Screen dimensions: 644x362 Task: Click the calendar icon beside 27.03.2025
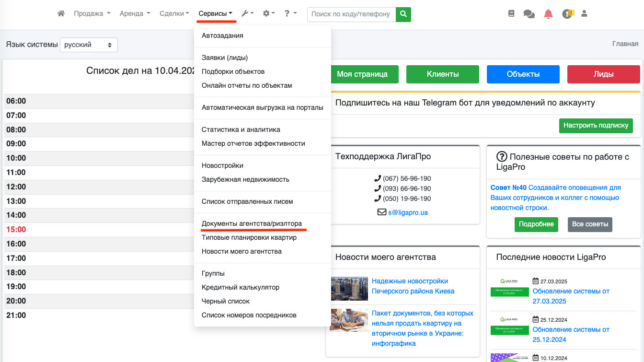pos(536,281)
